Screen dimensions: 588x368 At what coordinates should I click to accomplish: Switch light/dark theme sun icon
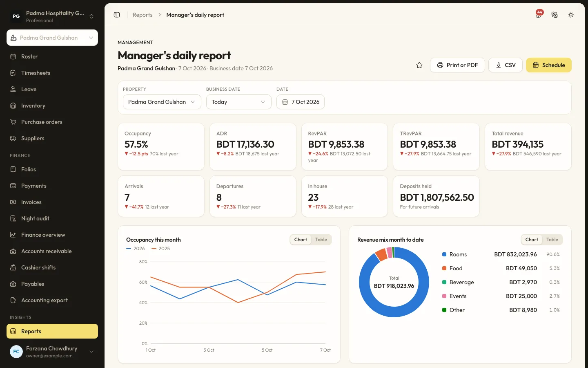(x=571, y=15)
